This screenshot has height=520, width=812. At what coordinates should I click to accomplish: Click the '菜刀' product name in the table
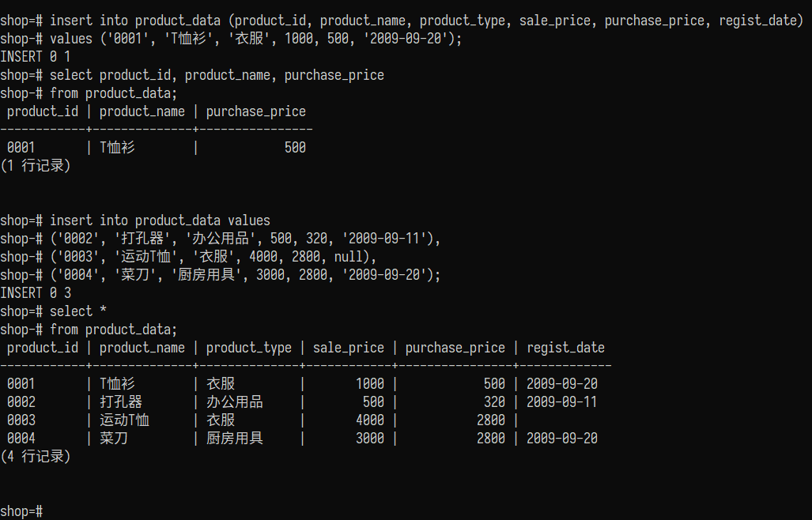114,439
